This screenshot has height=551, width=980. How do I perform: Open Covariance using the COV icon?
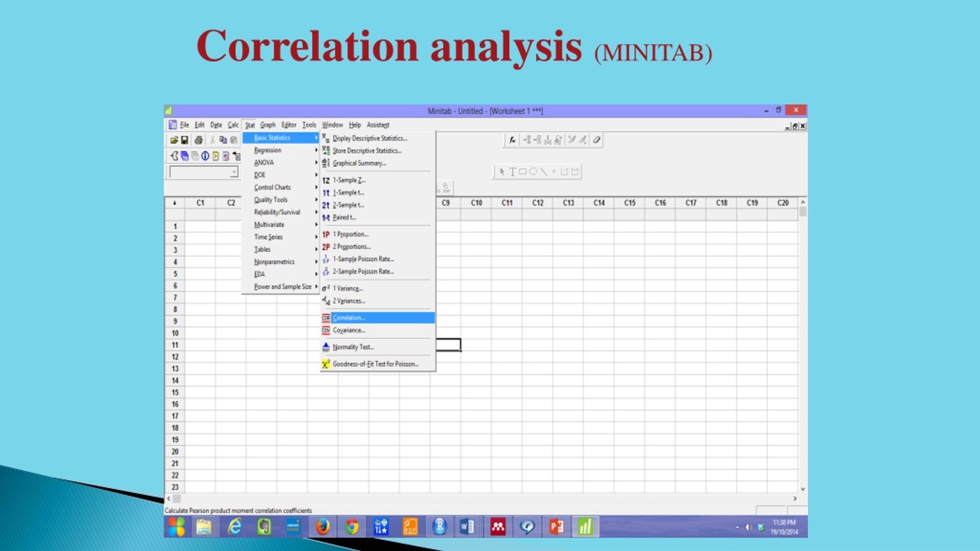[x=326, y=330]
